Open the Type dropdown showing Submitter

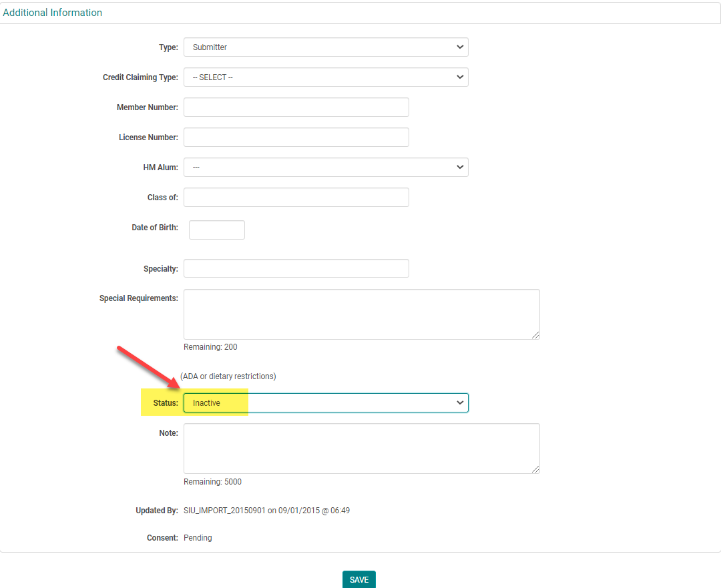[x=326, y=47]
